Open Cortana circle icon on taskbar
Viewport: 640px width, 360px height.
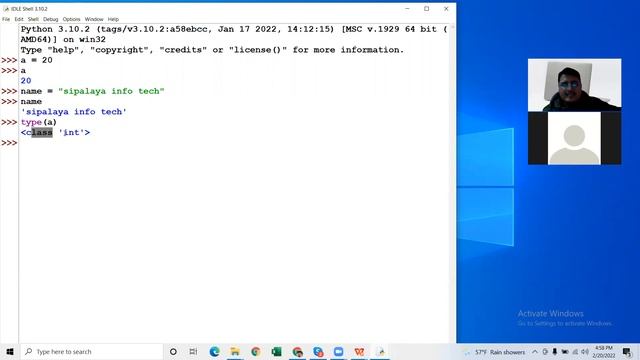[x=173, y=351]
